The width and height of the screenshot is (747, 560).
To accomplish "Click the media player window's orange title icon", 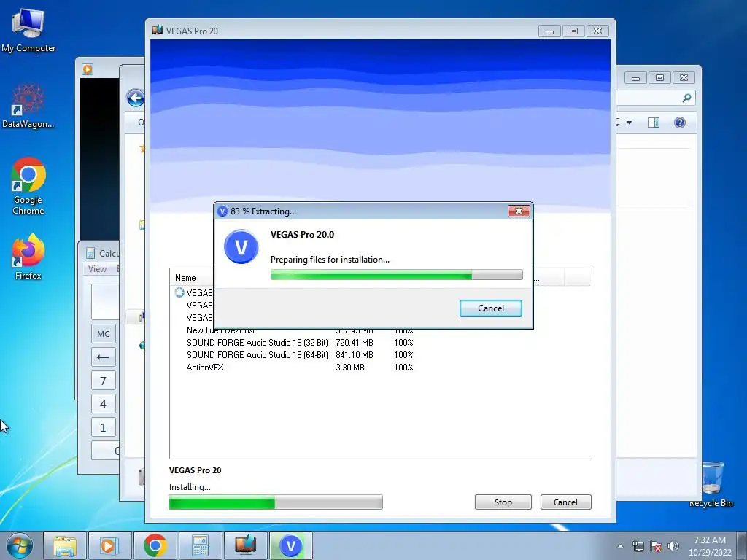I will click(x=88, y=69).
